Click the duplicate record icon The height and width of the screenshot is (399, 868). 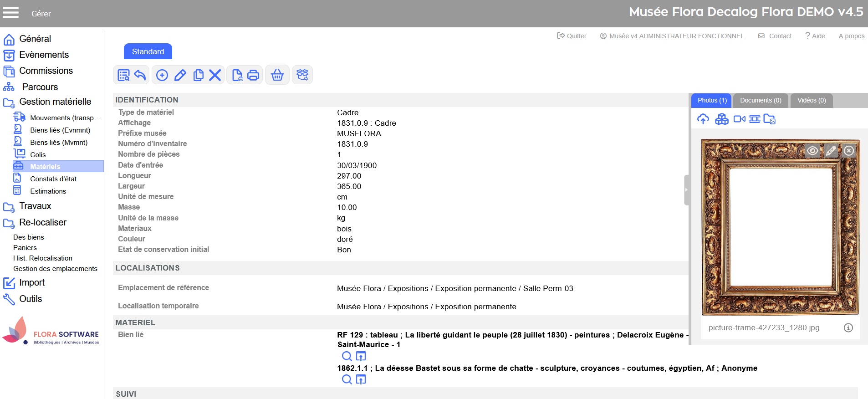(198, 75)
